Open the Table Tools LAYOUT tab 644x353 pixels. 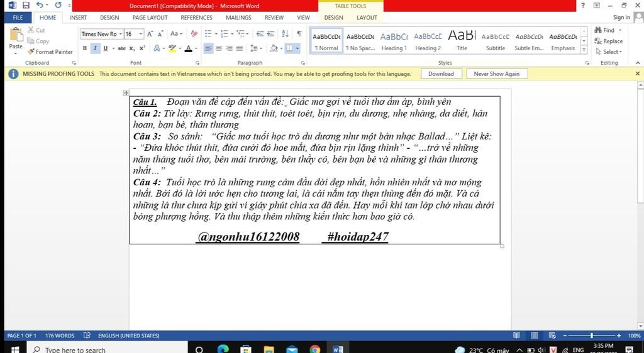367,18
